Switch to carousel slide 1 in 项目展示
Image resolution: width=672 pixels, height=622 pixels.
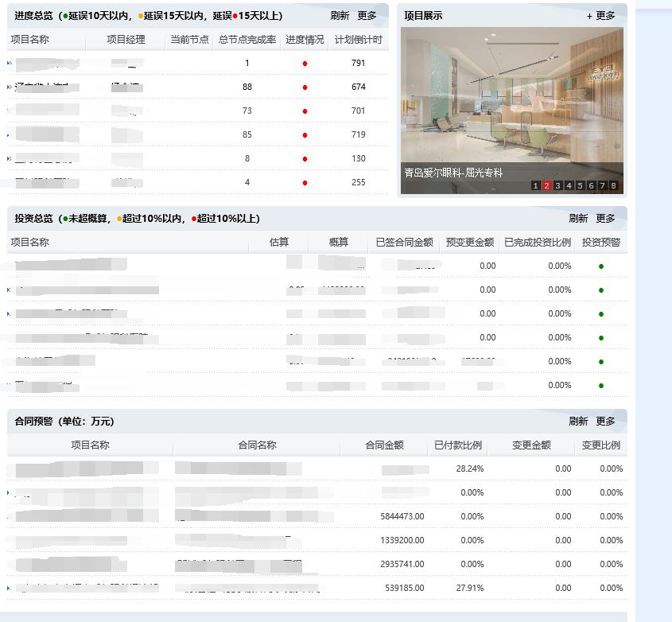click(536, 186)
